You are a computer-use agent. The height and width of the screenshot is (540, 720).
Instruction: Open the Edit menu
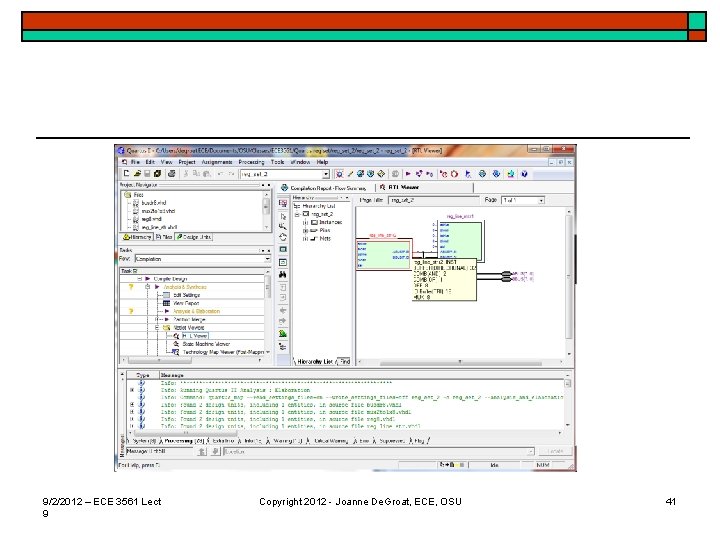click(150, 162)
